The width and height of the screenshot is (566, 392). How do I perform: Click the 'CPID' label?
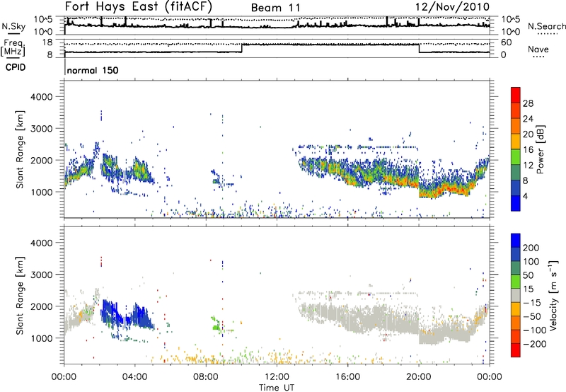pyautogui.click(x=16, y=67)
